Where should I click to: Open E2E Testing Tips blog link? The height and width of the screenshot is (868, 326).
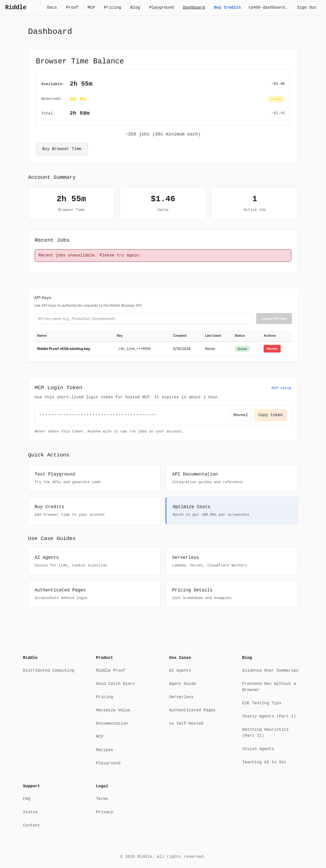[x=262, y=703]
